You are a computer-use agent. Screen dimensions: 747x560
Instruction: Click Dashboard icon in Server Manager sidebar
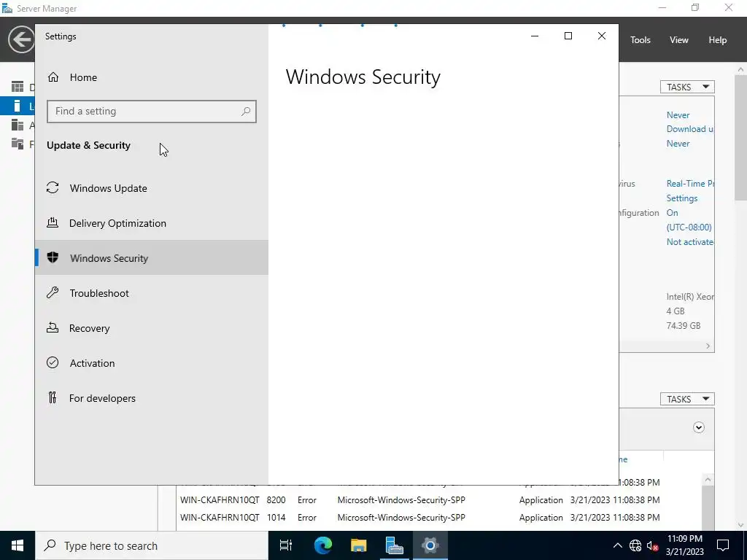point(18,87)
